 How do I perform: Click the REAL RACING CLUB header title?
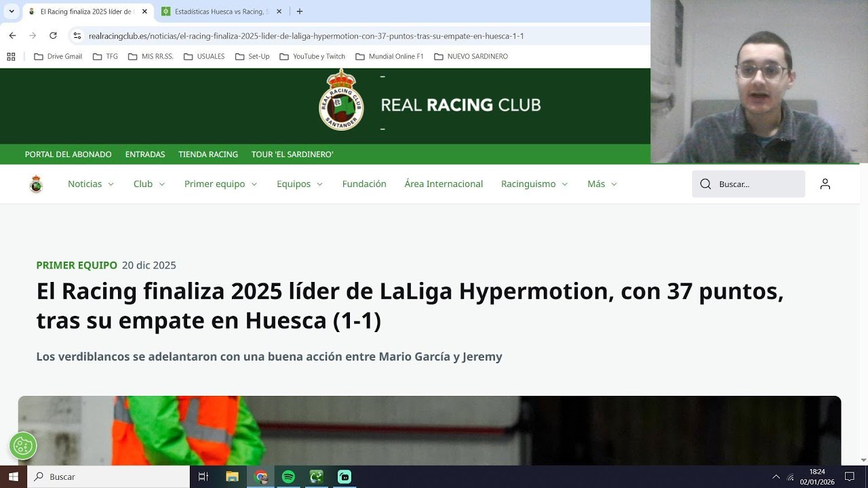[x=460, y=105]
